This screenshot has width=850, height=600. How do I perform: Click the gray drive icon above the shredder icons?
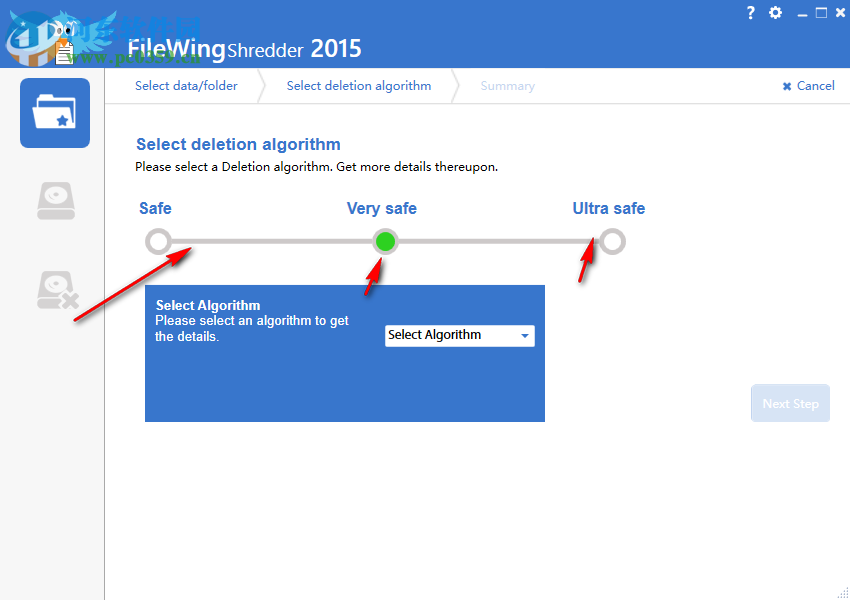tap(54, 200)
